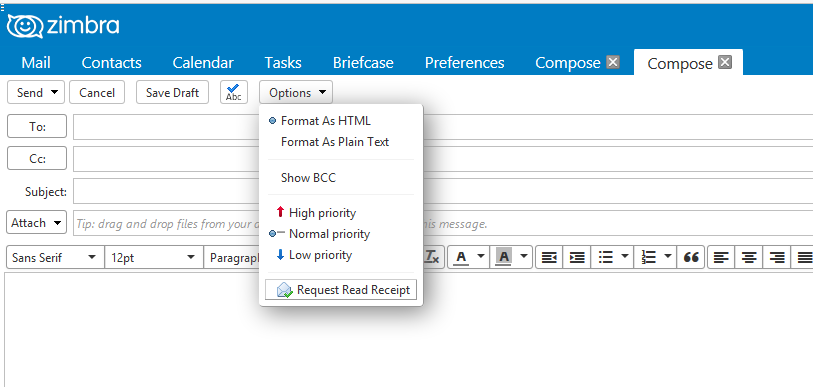813x387 pixels.
Task: Click the Cancel button
Action: [x=97, y=92]
